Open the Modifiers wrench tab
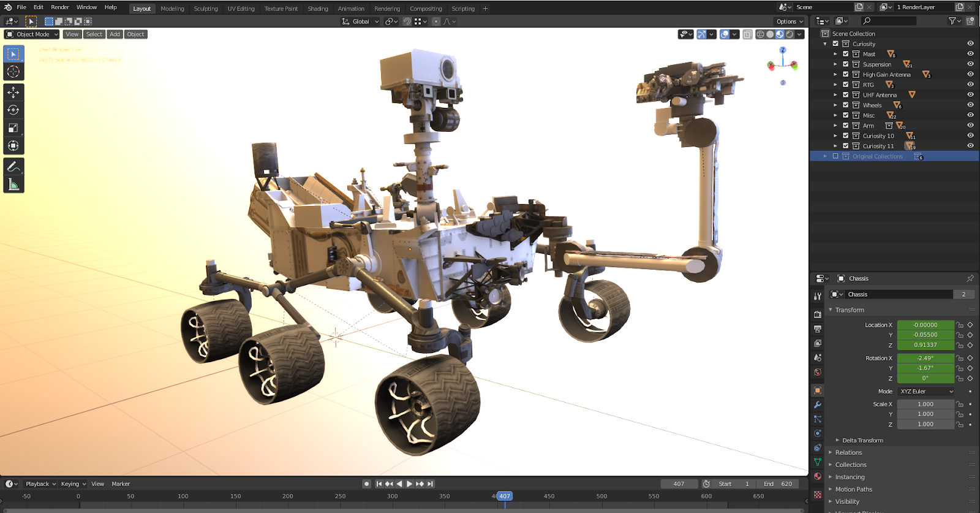Image resolution: width=980 pixels, height=513 pixels. click(x=818, y=405)
